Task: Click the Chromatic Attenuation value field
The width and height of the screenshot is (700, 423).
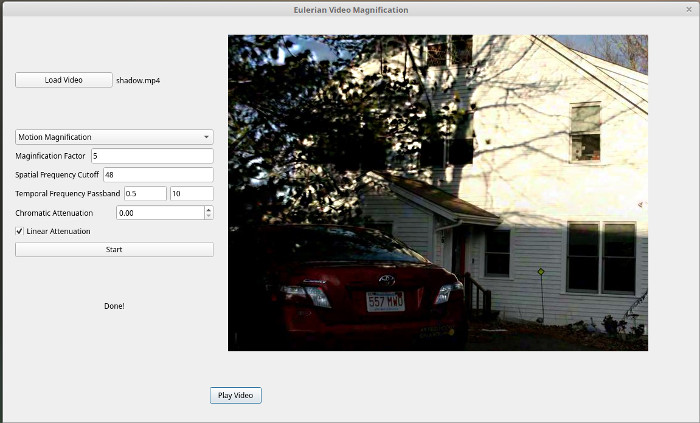Action: (x=158, y=212)
